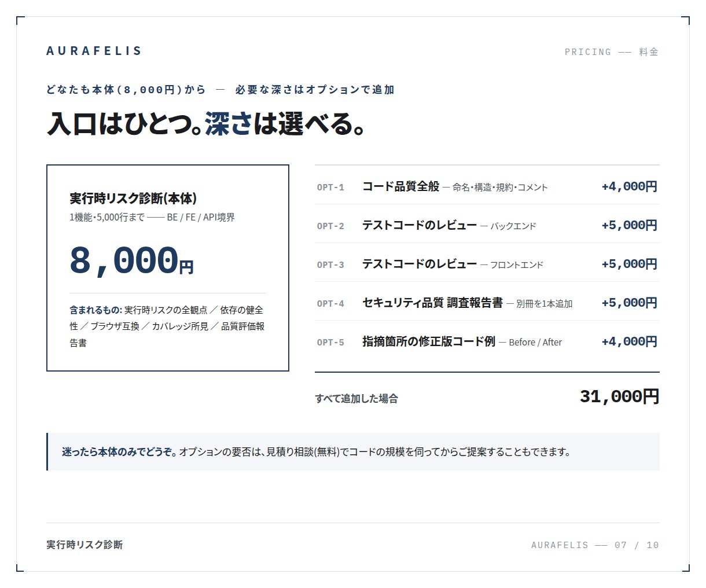The height and width of the screenshot is (588, 706).
Task: Click the total 31,000円
Action: coord(619,396)
